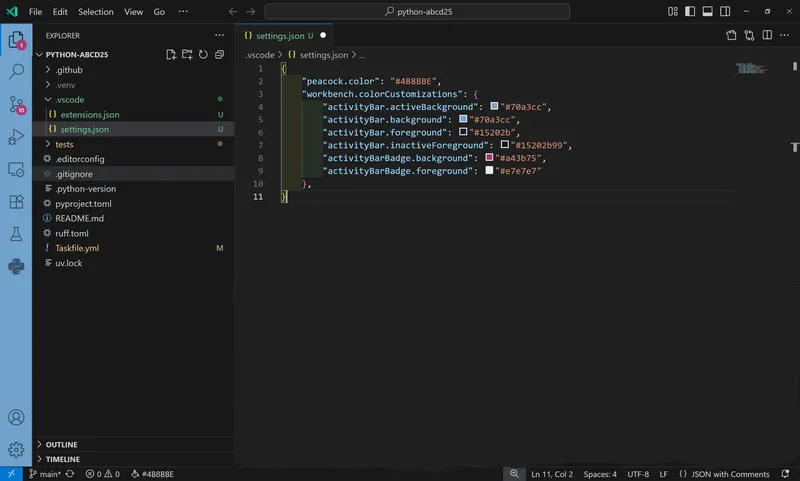Open the Selection menu

(95, 11)
